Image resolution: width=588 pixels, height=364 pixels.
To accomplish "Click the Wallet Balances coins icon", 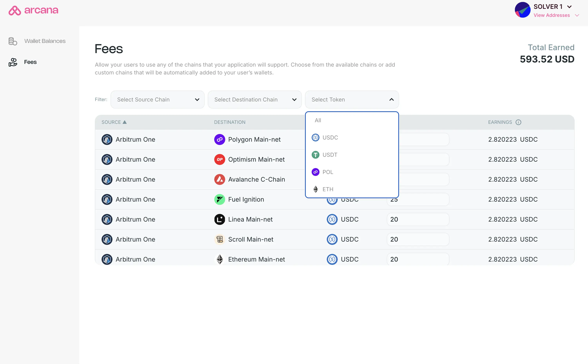I will coord(13,41).
